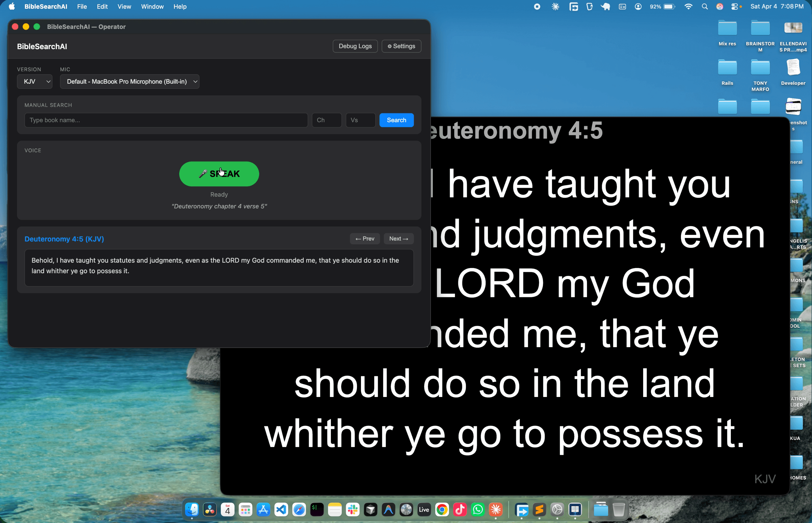Open the Help menu
Screen dimensions: 812x523
pos(180,7)
